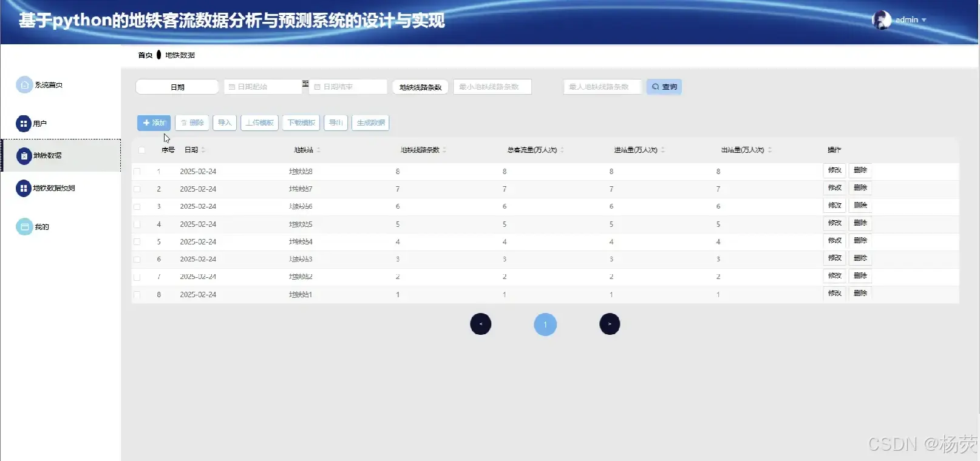
Task: Sort by the 地铁站 column arrows
Action: [x=319, y=150]
